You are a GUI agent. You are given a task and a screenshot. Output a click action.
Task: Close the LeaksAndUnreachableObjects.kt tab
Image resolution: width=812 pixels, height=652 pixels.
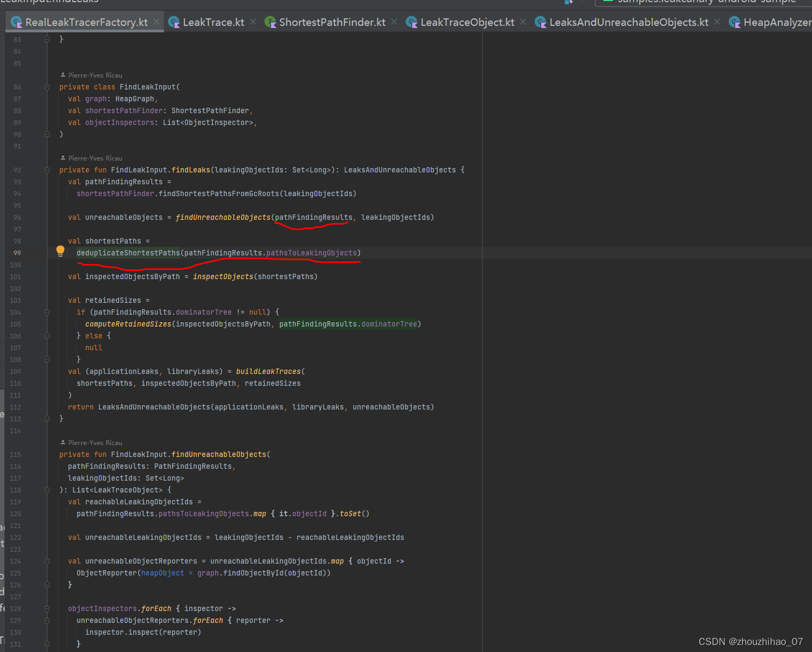point(717,22)
